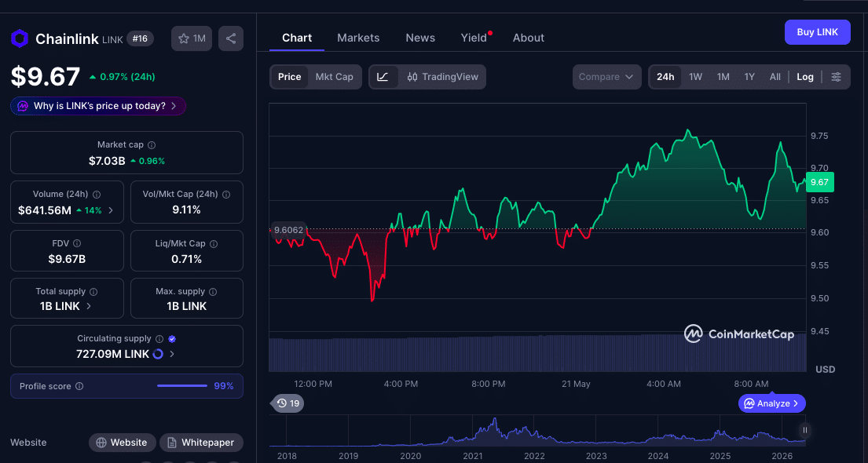Click Max. supply info icon
Viewport: 868px width, 463px height.
pos(213,291)
